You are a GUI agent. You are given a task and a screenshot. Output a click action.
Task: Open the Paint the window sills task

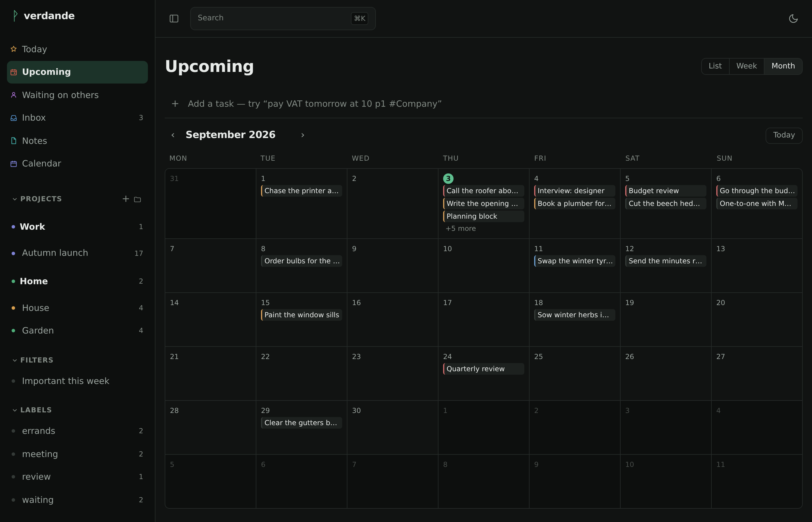[301, 315]
